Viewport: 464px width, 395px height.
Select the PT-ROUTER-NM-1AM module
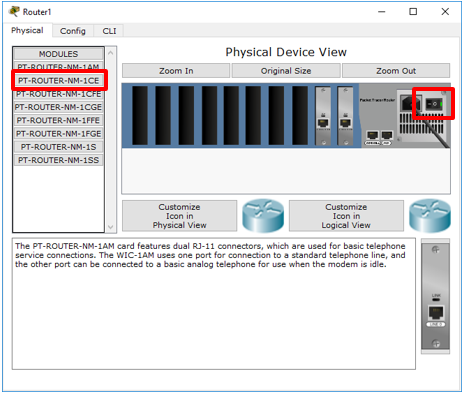pos(58,66)
